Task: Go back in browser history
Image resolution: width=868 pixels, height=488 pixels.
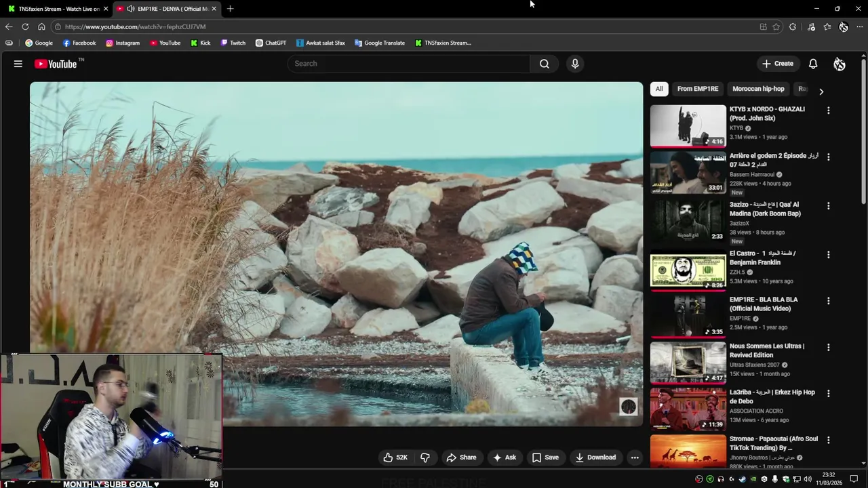Action: 9,26
